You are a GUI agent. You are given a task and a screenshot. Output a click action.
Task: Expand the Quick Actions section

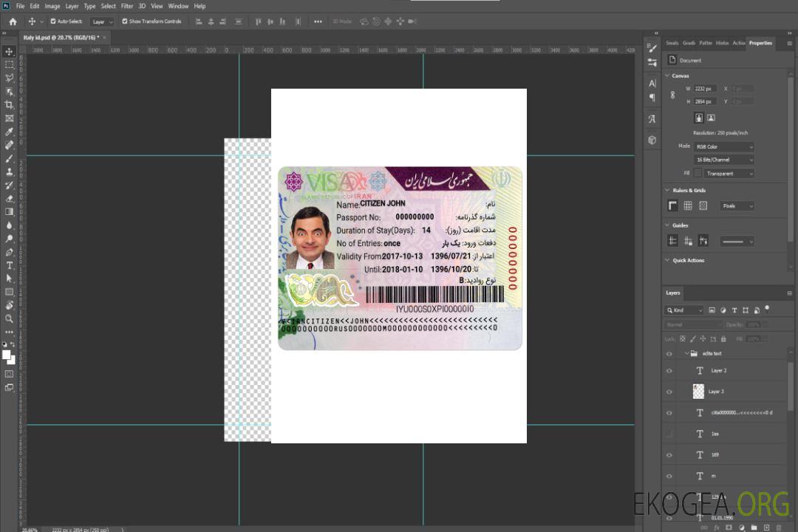(667, 259)
